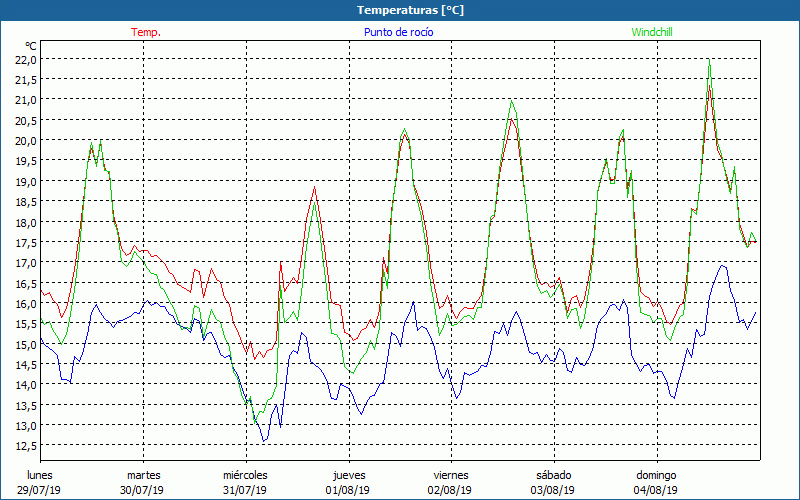Click the 02/08/19 date label
Image resolution: width=800 pixels, height=500 pixels.
point(449,490)
